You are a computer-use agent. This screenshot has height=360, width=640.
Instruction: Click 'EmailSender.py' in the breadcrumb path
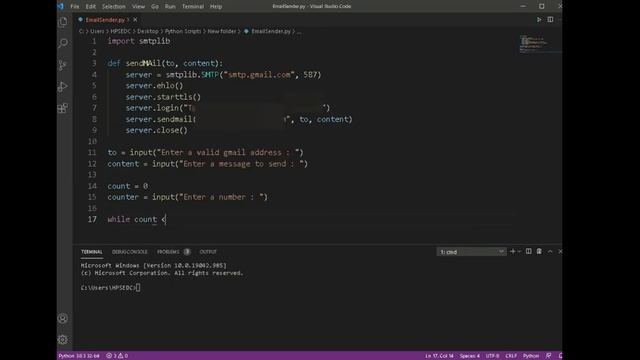[271, 31]
